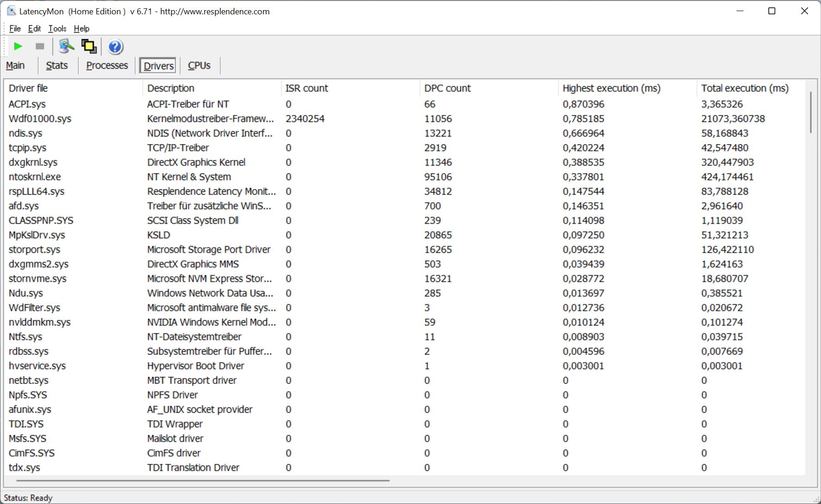Click the vertical scrollbar thumb
The width and height of the screenshot is (821, 504).
point(810,112)
